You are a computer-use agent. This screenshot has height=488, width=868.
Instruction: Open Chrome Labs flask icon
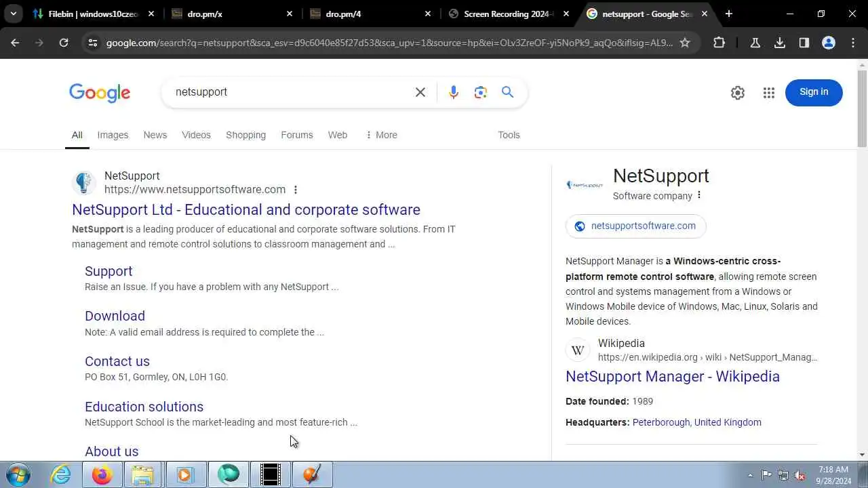click(x=755, y=43)
